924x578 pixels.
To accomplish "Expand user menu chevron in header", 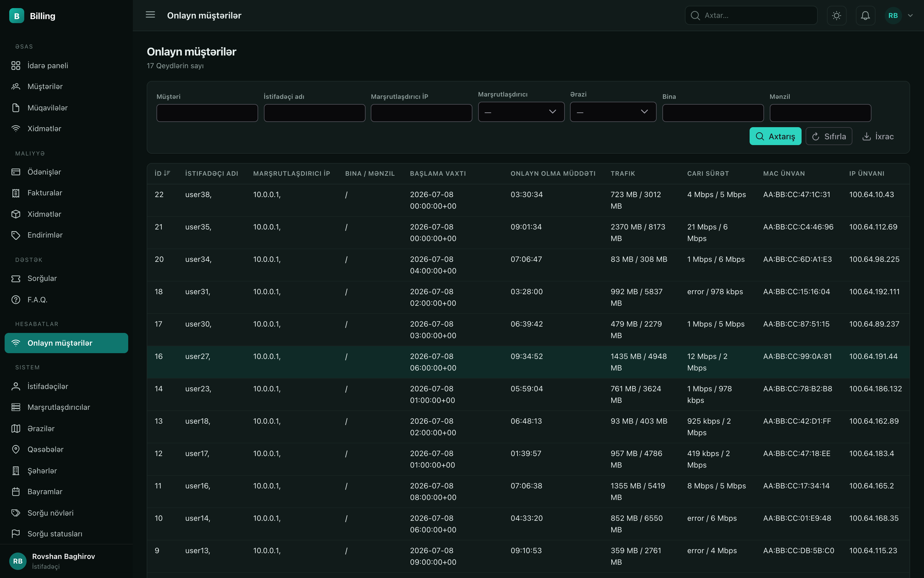I will point(910,16).
